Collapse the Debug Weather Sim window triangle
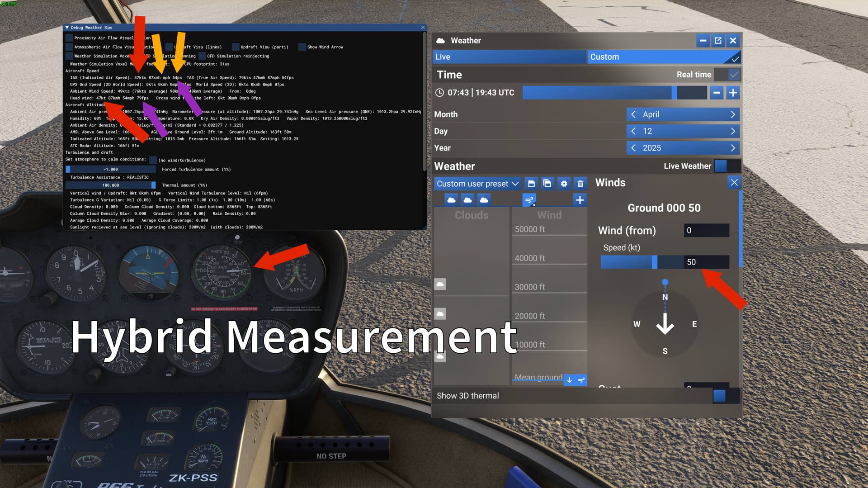The width and height of the screenshot is (868, 488). [x=67, y=28]
